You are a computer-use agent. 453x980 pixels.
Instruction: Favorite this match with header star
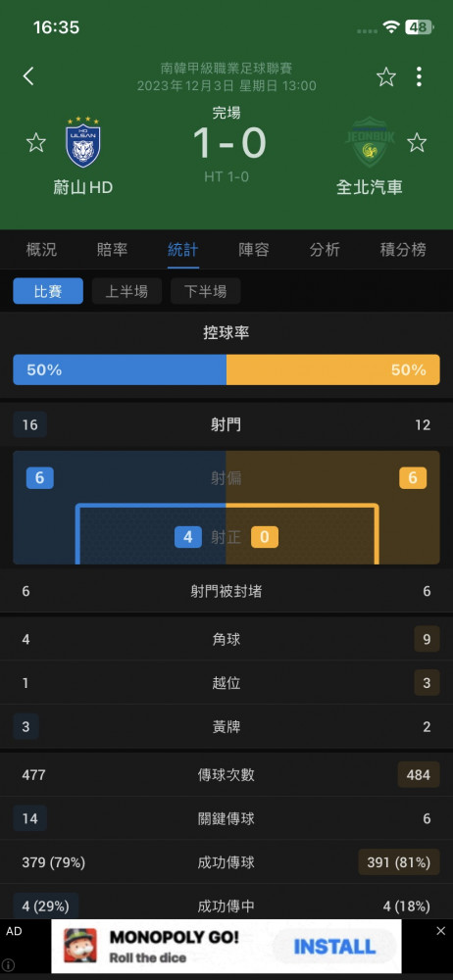[x=386, y=76]
